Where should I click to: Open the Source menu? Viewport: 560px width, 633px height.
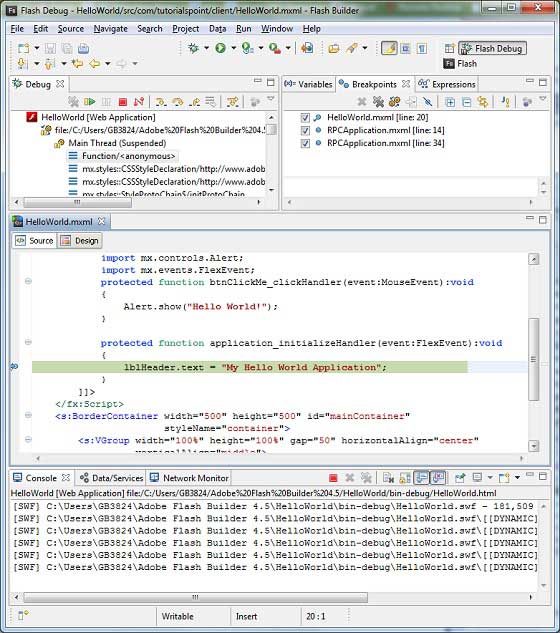pos(71,29)
